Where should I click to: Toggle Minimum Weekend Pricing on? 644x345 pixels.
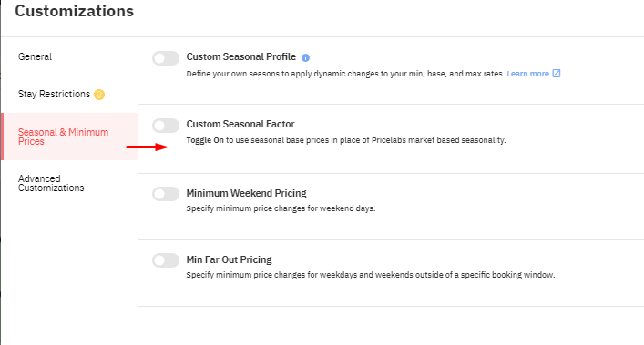click(x=166, y=194)
